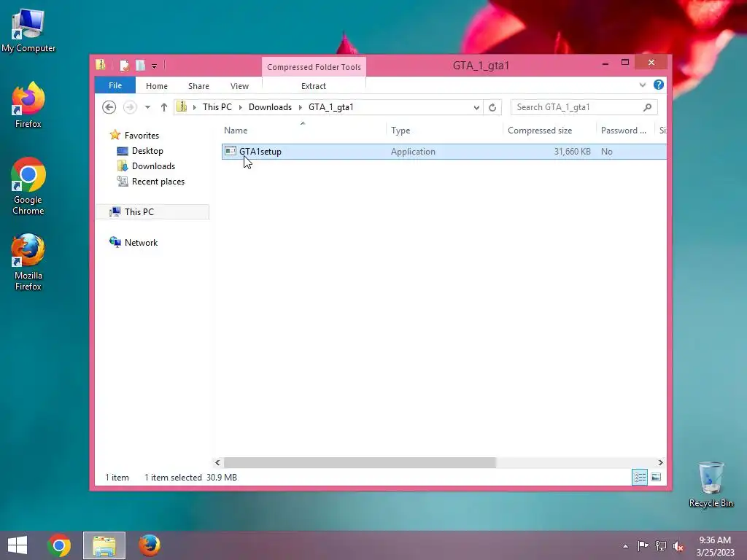The image size is (747, 560).
Task: Sort by Compressed size column header
Action: tap(549, 131)
